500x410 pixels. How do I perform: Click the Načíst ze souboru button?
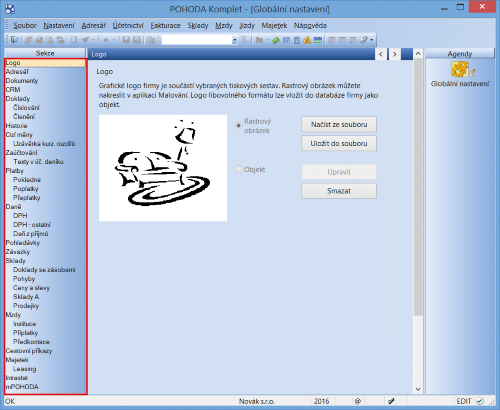coord(339,124)
